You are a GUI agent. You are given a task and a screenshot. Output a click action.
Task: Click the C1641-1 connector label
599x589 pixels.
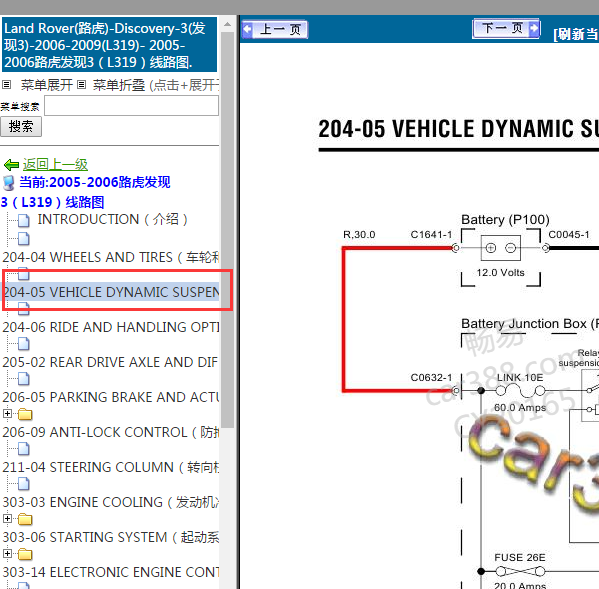431,235
